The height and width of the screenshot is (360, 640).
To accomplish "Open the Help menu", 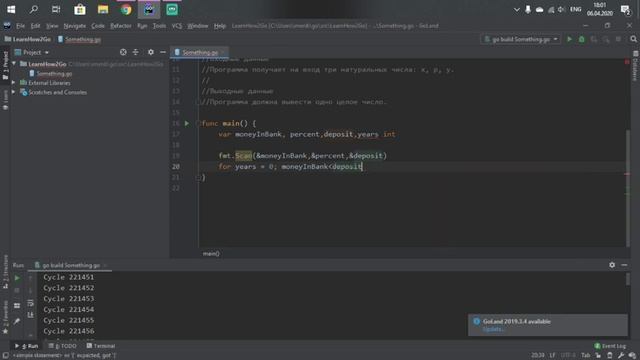I will click(x=220, y=26).
